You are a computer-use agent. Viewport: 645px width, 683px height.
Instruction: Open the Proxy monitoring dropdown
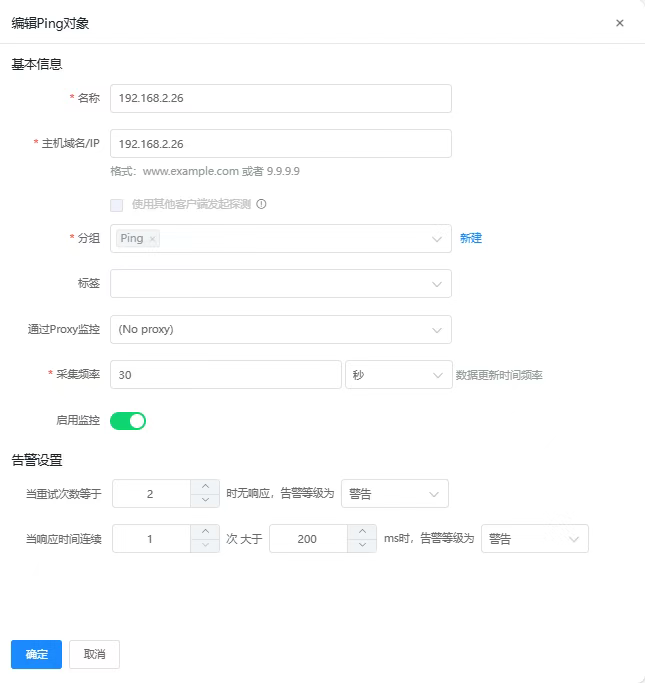281,329
